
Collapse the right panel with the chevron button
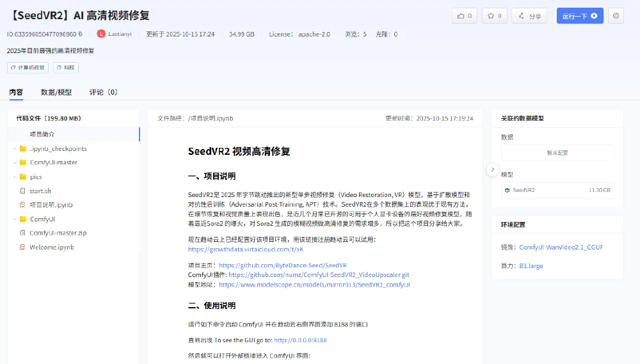click(x=493, y=170)
